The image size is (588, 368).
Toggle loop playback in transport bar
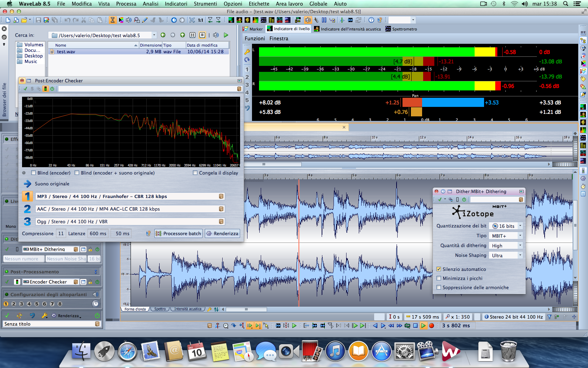(x=407, y=326)
